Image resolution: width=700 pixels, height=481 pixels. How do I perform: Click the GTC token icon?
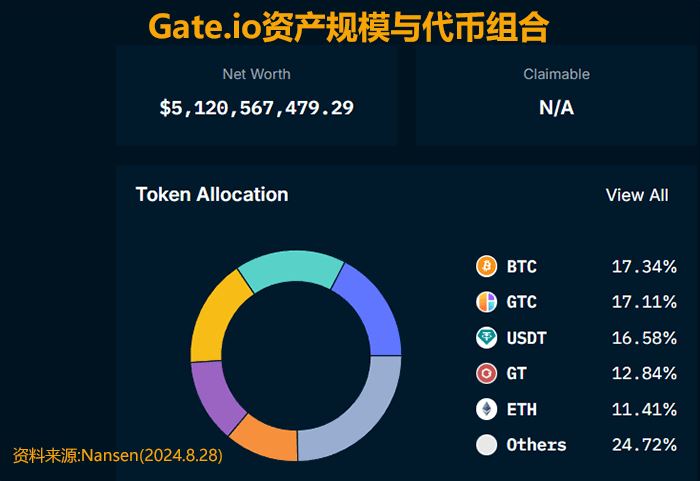tap(487, 302)
